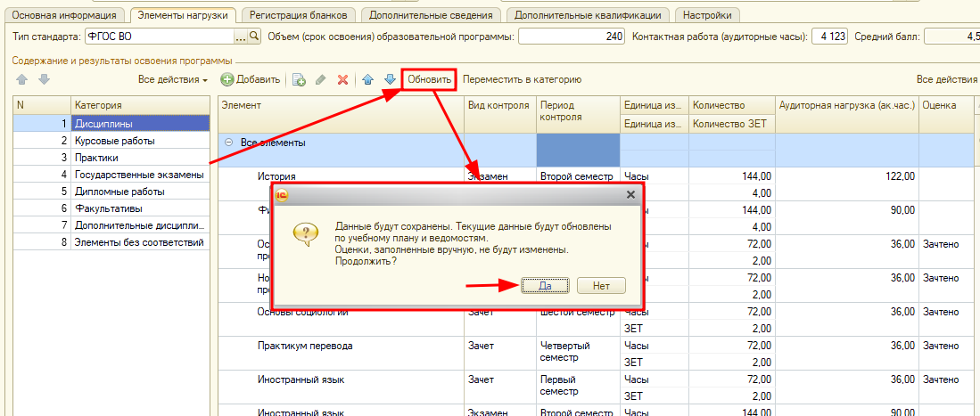The width and height of the screenshot is (980, 416).
Task: Move element down with blue arrow
Action: (x=389, y=80)
